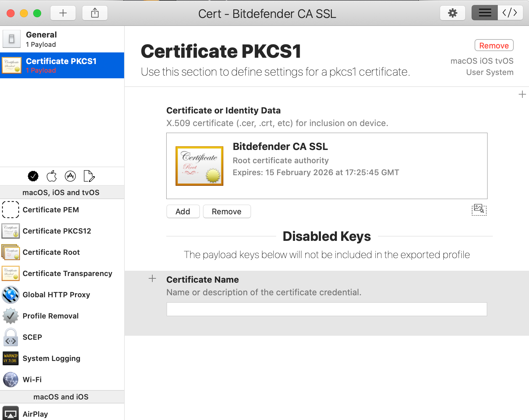
Task: Click the Certificate PKCS12 icon
Action: 11,231
